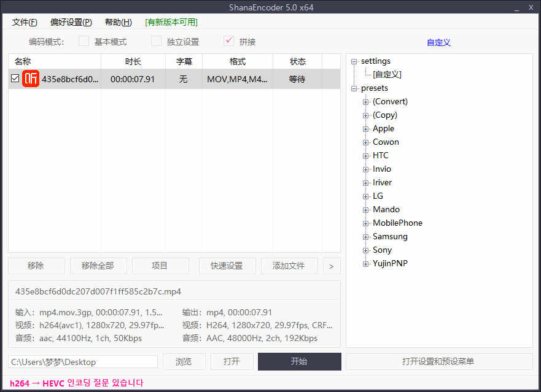Click the red file icon in the list row

coord(31,79)
